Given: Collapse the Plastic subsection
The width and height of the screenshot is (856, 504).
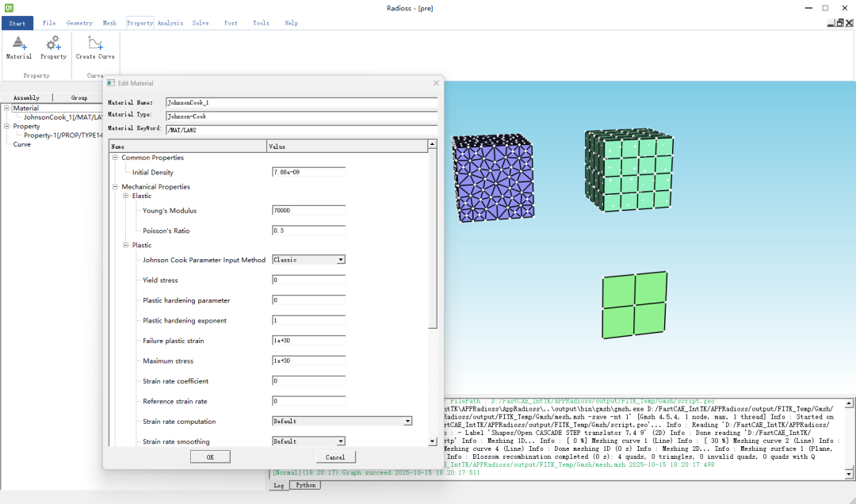Looking at the screenshot, I should coord(125,245).
